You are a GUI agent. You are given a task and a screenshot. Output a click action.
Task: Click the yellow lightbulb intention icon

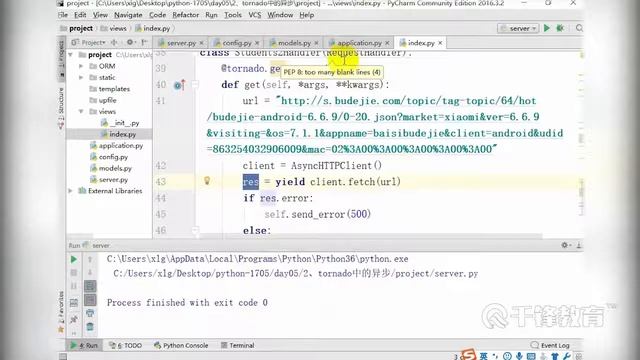pyautogui.click(x=207, y=180)
